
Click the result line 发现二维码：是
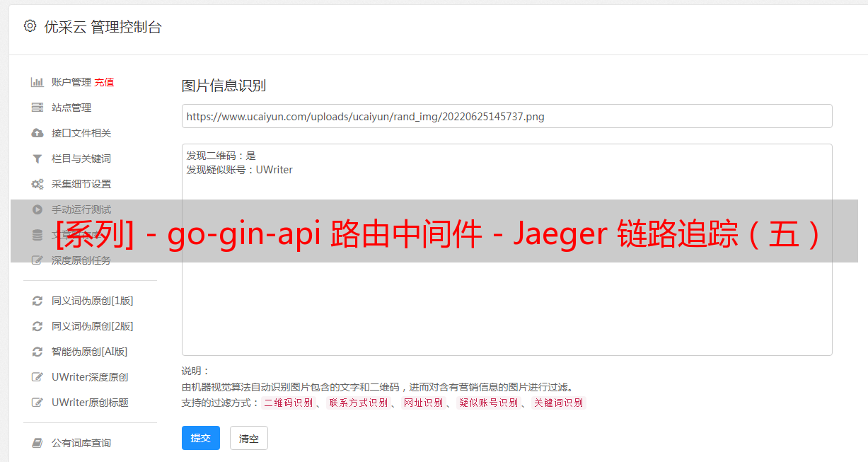(221, 156)
